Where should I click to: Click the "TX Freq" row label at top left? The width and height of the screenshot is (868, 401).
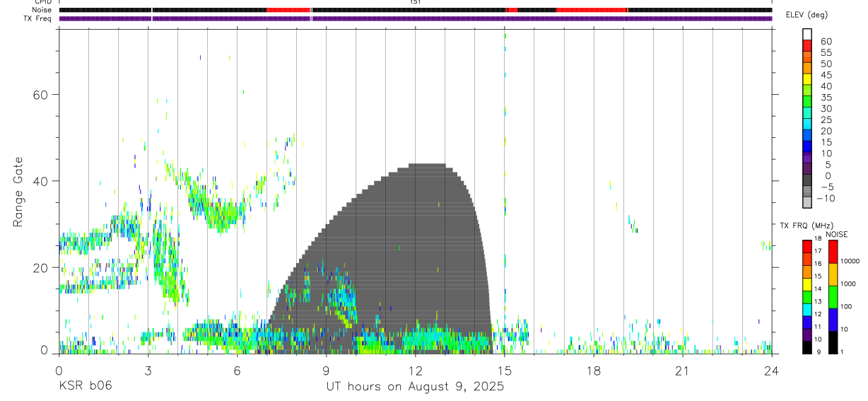(x=38, y=18)
